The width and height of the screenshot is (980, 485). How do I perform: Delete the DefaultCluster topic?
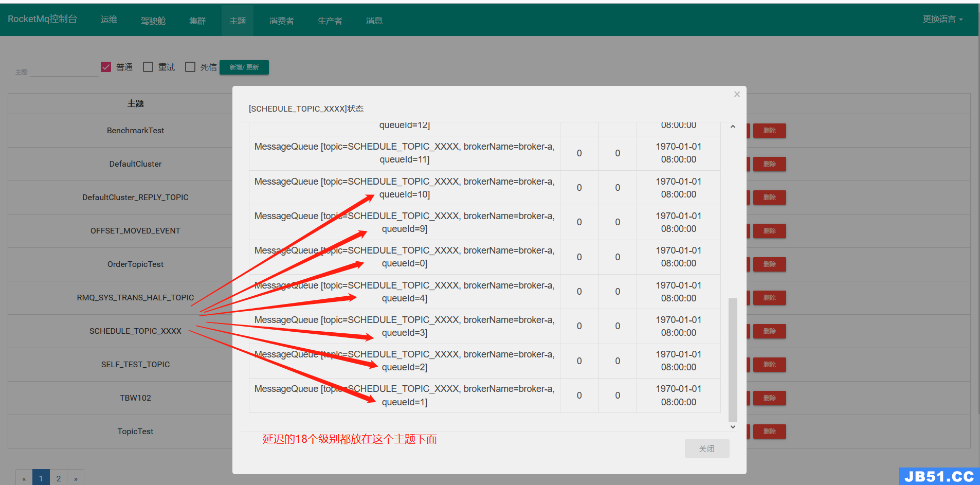(x=769, y=164)
